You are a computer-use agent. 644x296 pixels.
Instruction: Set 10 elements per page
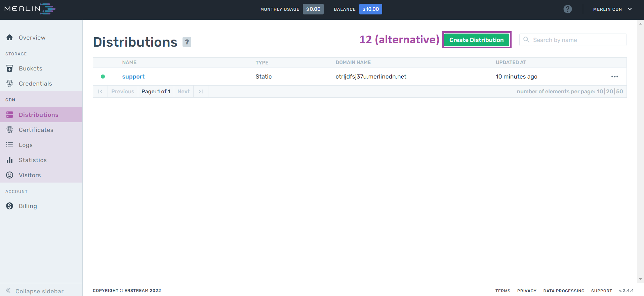600,92
